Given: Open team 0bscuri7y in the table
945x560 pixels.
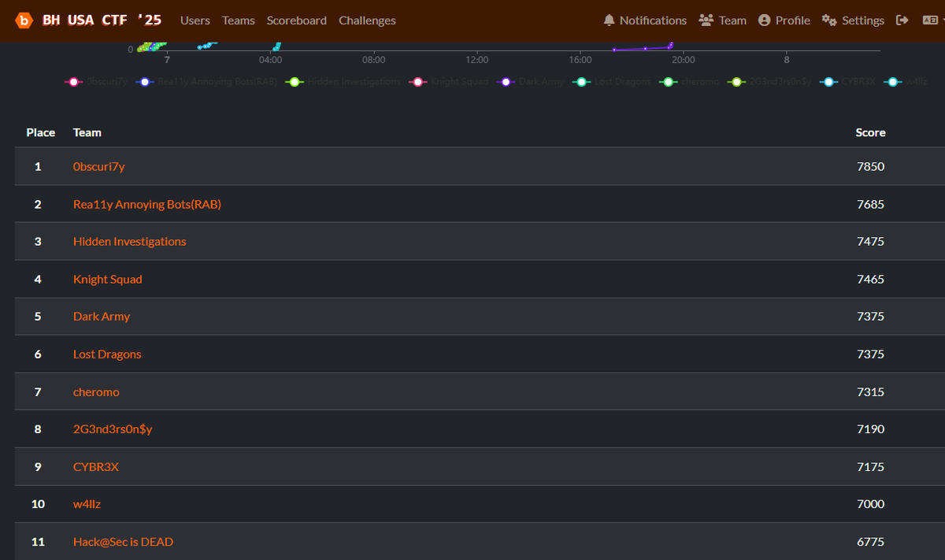Looking at the screenshot, I should coord(98,167).
